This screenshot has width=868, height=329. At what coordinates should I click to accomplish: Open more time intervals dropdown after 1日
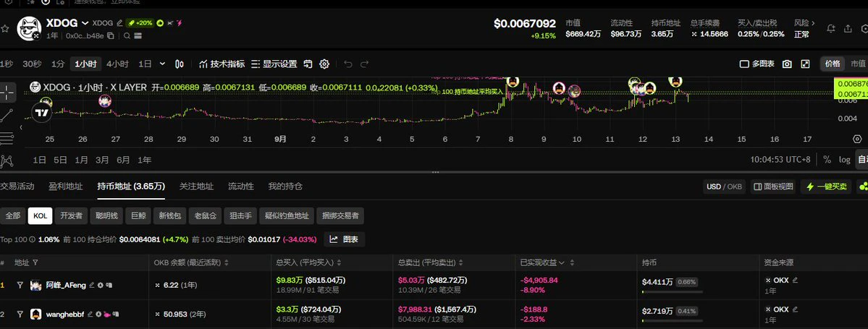click(162, 64)
